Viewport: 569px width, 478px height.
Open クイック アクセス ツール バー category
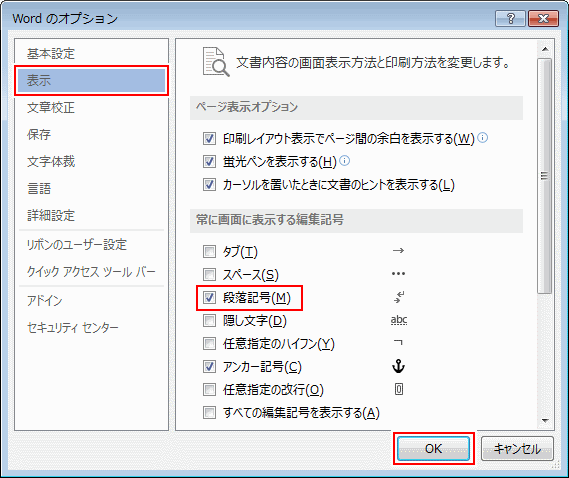point(91,271)
